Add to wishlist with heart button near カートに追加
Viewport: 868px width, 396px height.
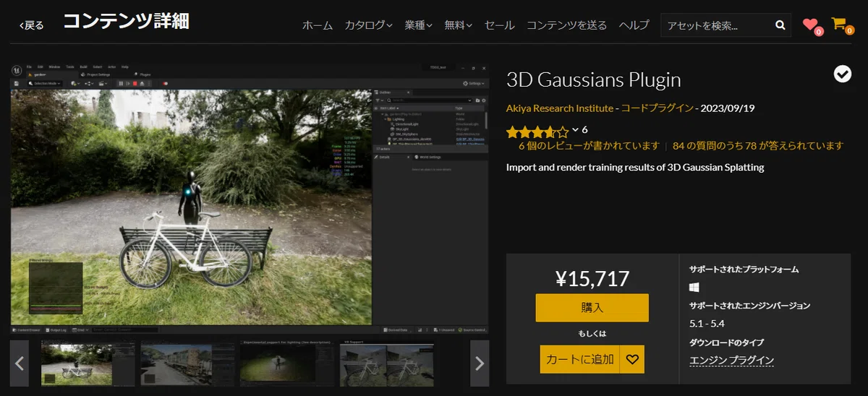(632, 359)
